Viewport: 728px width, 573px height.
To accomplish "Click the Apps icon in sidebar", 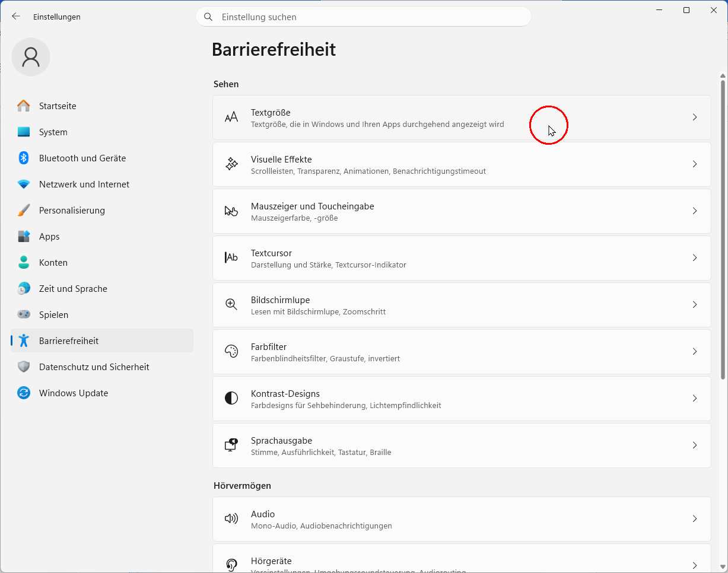I will click(x=24, y=237).
